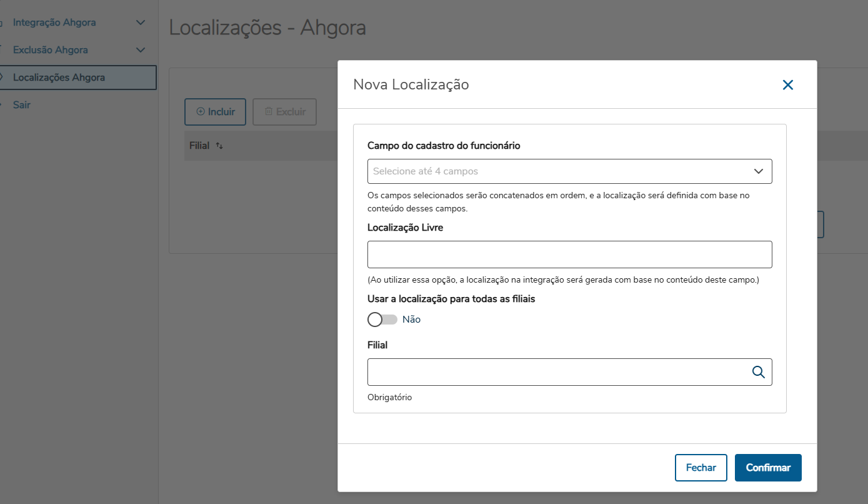
Task: Click the Localização Livre text field
Action: 569,255
